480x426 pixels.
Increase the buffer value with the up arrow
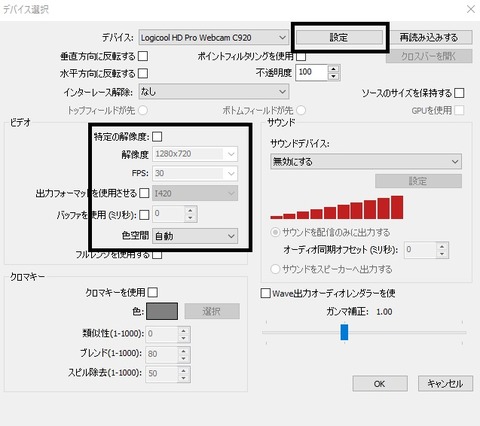190,211
